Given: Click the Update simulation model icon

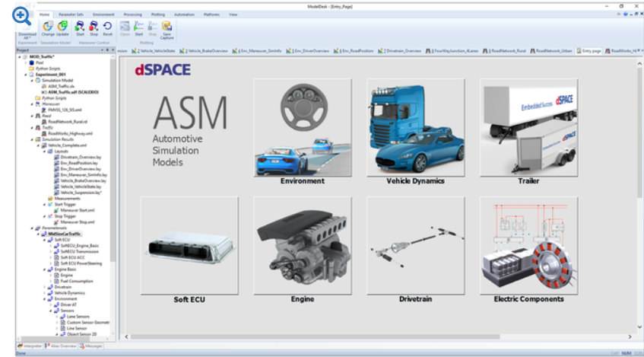Looking at the screenshot, I should pos(62,27).
